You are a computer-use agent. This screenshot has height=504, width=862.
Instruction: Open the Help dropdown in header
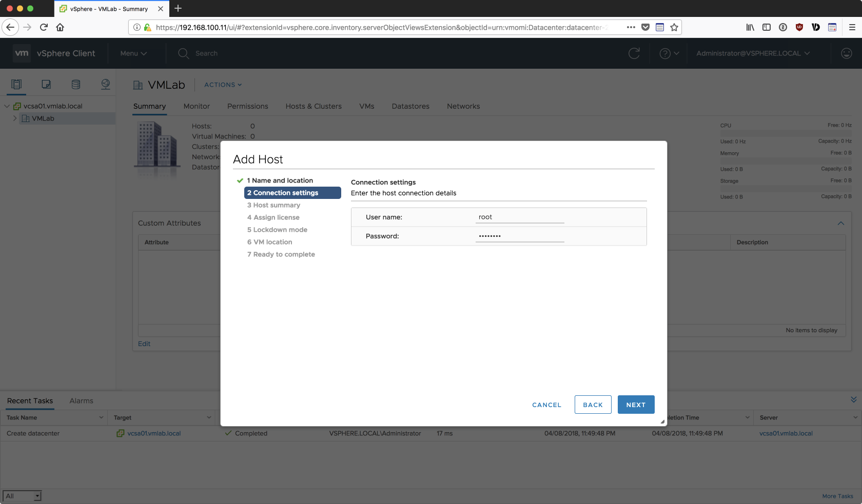(x=669, y=53)
